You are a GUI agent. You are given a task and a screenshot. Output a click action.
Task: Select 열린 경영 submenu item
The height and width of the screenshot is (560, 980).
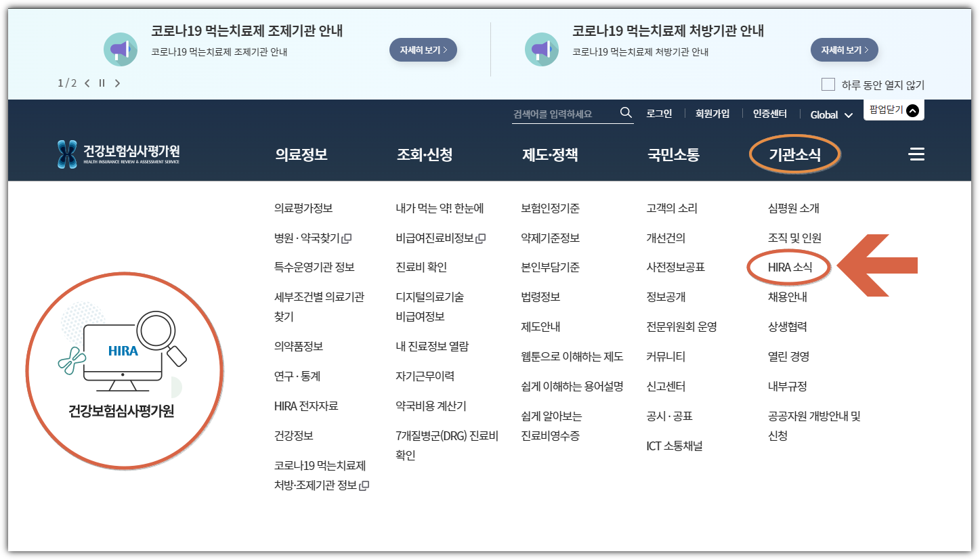click(789, 357)
